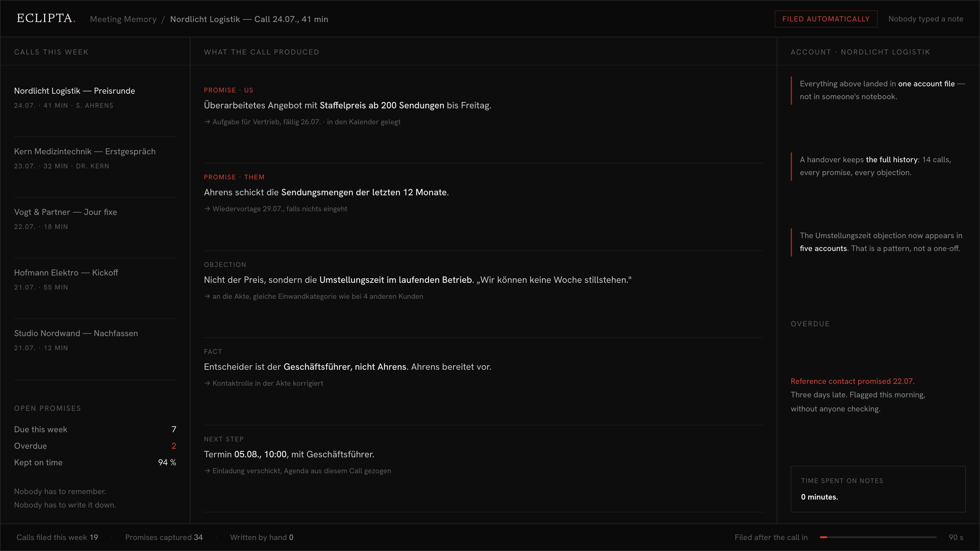The width and height of the screenshot is (980, 551).
Task: Click the ECLIPTA logo
Action: click(46, 18)
